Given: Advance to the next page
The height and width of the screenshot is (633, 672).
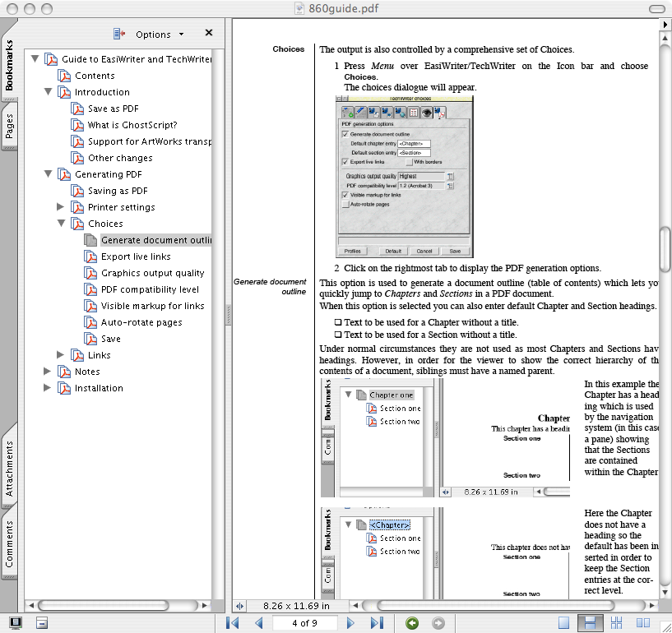Looking at the screenshot, I should point(351,623).
